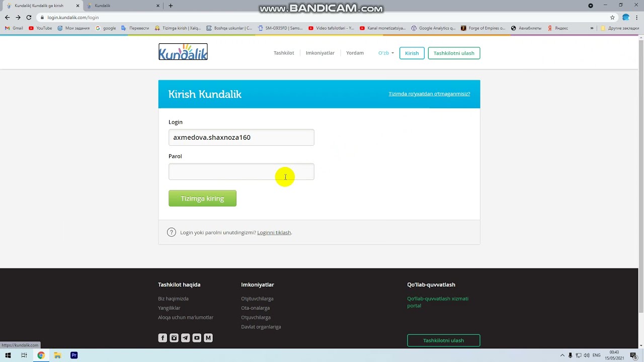Viewport: 644px width, 362px height.
Task: Reload the page with refresh icon
Action: pyautogui.click(x=29, y=17)
